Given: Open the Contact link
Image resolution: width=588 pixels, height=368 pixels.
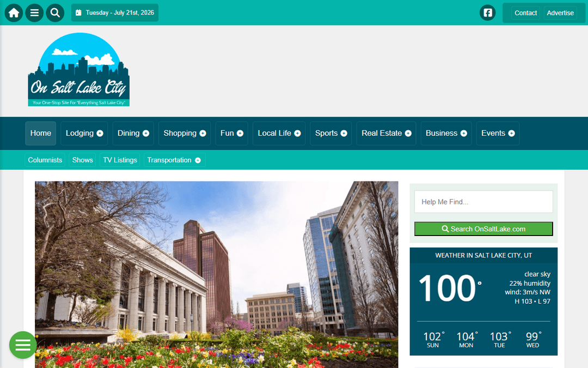Looking at the screenshot, I should pos(525,13).
